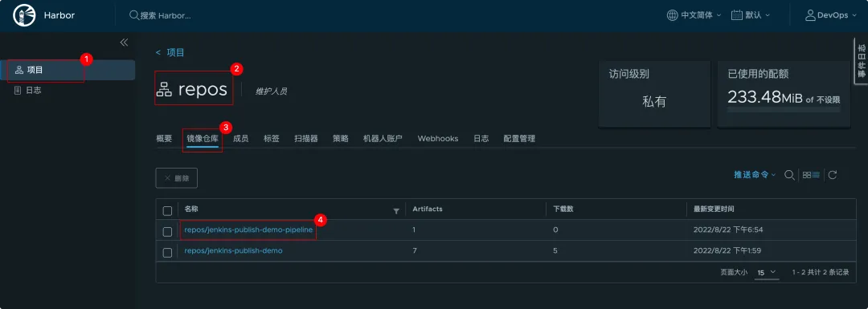Click the 2022/8/22 下午1:59 timestamp
The image size is (868, 309).
727,250
